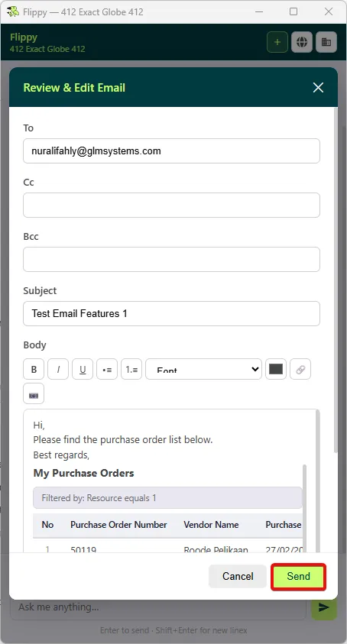Image resolution: width=347 pixels, height=644 pixels.
Task: Insert a numbered list in the body
Action: point(131,369)
